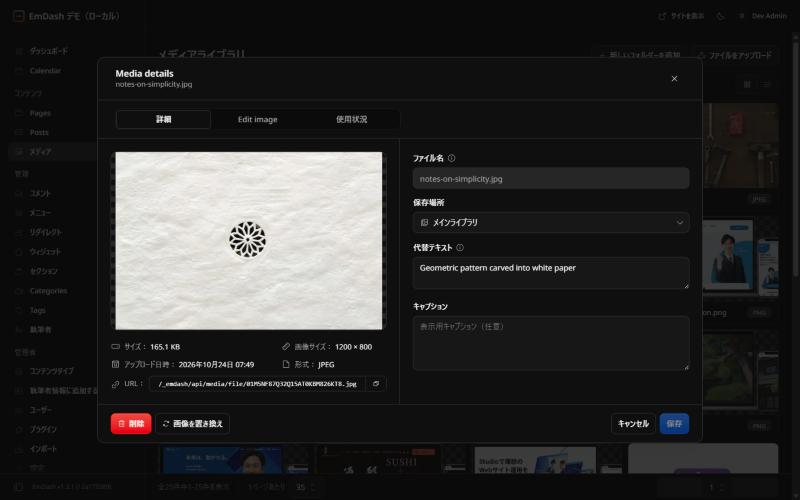Image resolution: width=800 pixels, height=500 pixels.
Task: Switch to the 詳細 tab
Action: (163, 119)
